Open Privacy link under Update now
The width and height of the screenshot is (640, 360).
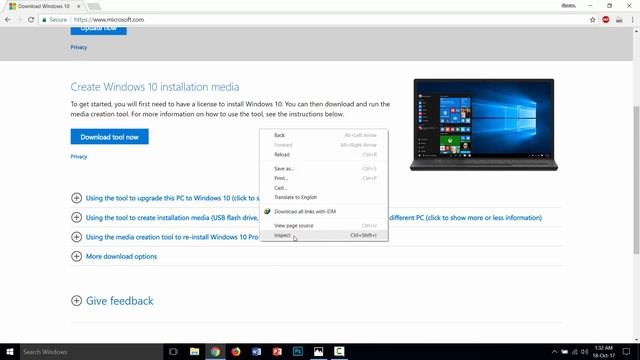(x=79, y=47)
